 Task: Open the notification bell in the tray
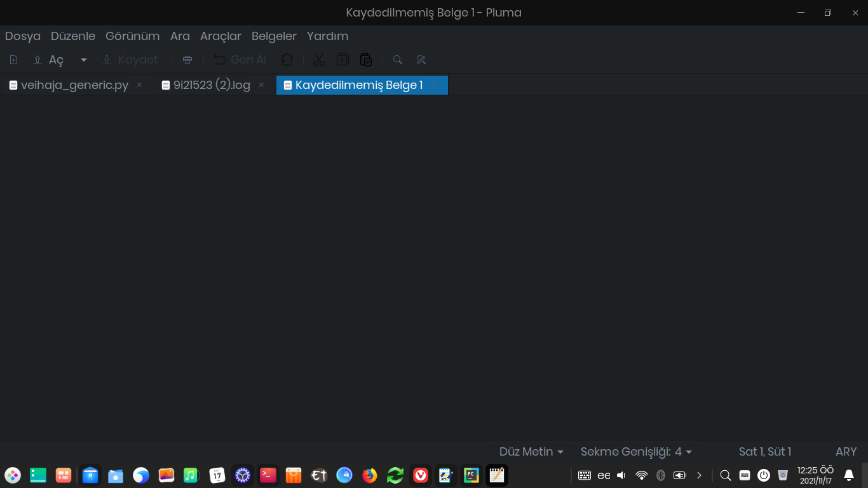pos(849,475)
